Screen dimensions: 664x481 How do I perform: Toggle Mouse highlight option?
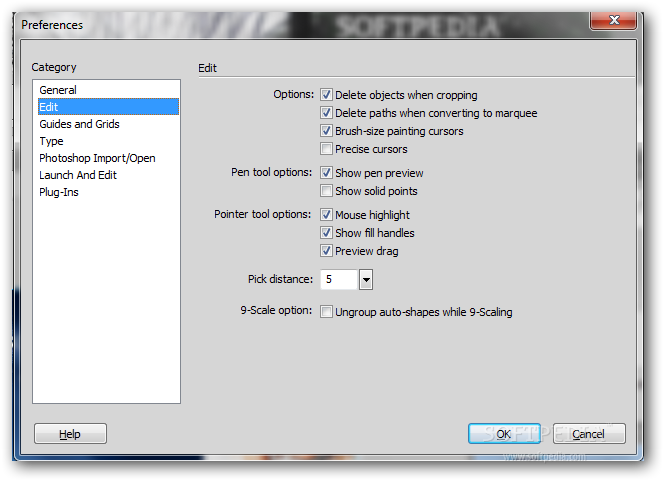326,214
